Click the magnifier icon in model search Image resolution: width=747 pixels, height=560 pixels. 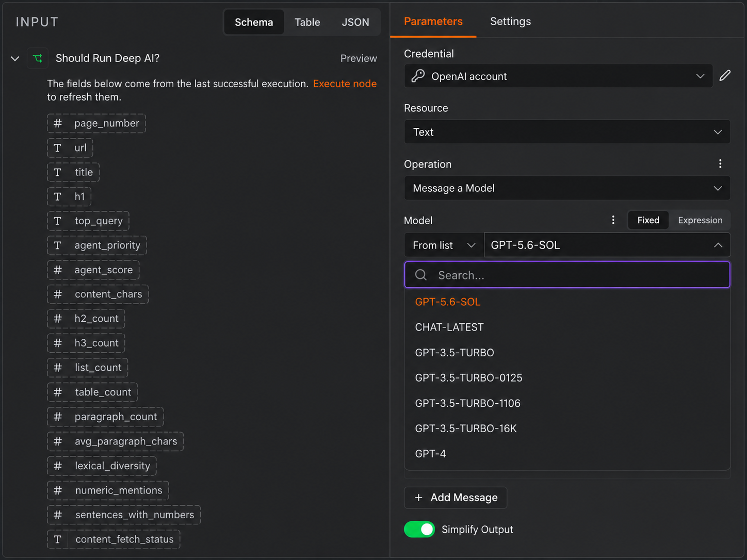pyautogui.click(x=421, y=275)
